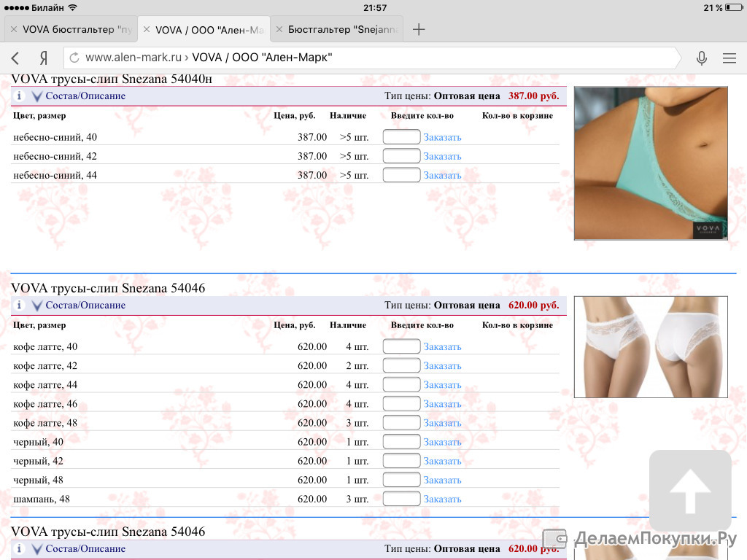Click Заказать for черный, 48
This screenshot has height=560, width=747.
click(x=443, y=480)
